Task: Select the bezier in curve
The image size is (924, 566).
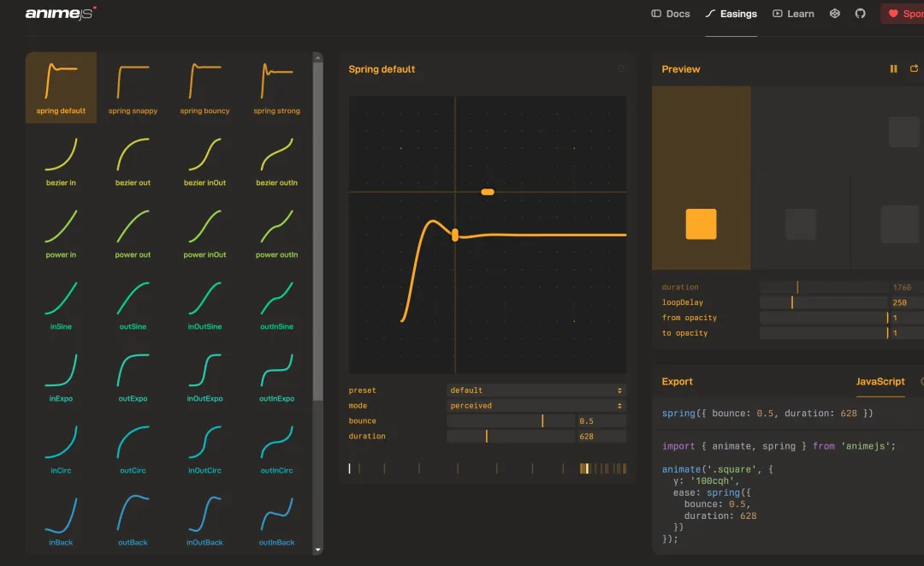Action: coord(61,160)
